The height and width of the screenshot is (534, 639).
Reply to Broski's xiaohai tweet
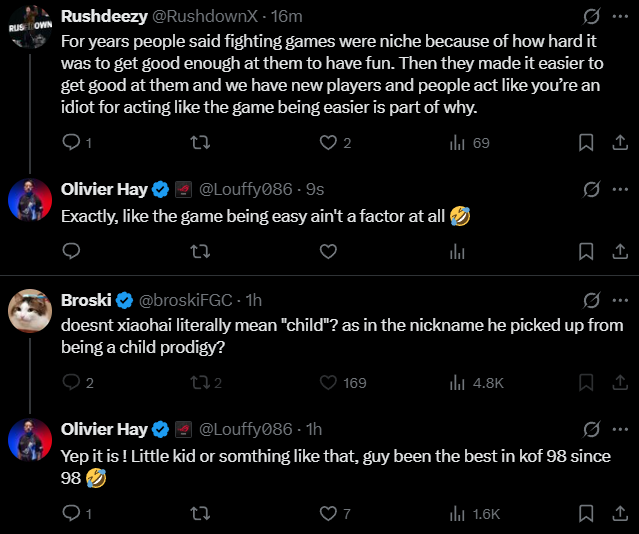coord(71,382)
